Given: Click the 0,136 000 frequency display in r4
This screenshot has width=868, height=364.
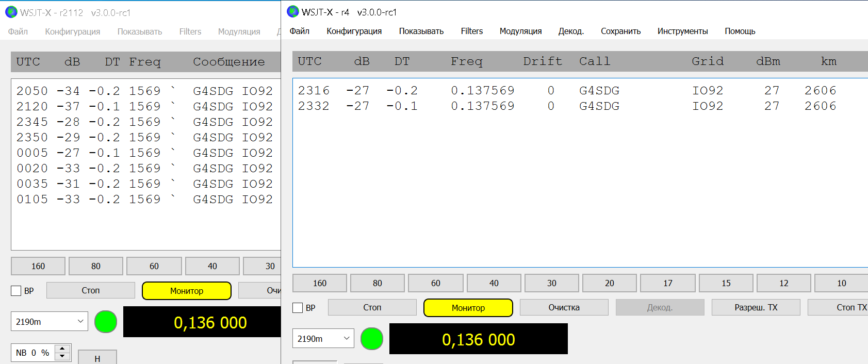Looking at the screenshot, I should pos(478,339).
